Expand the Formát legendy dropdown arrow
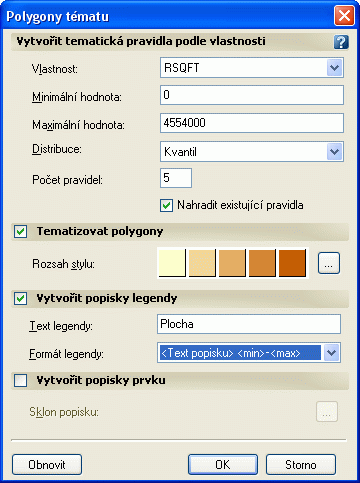The image size is (360, 483). tap(331, 353)
